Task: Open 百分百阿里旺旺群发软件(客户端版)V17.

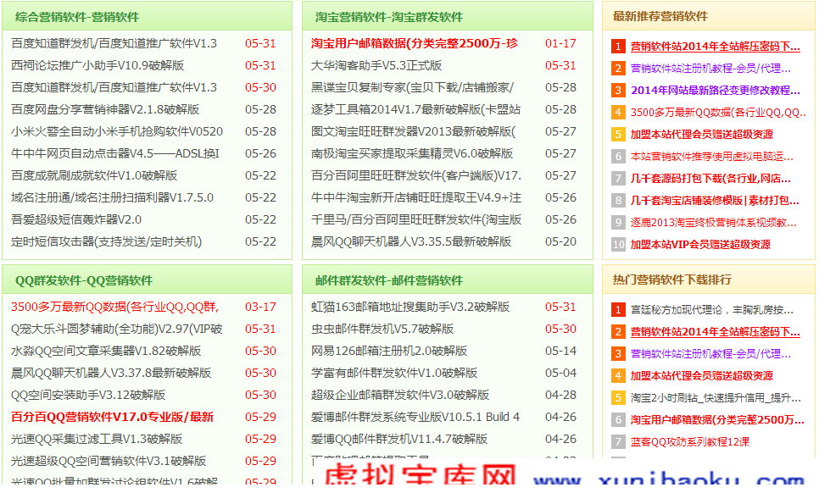Action: click(x=415, y=176)
